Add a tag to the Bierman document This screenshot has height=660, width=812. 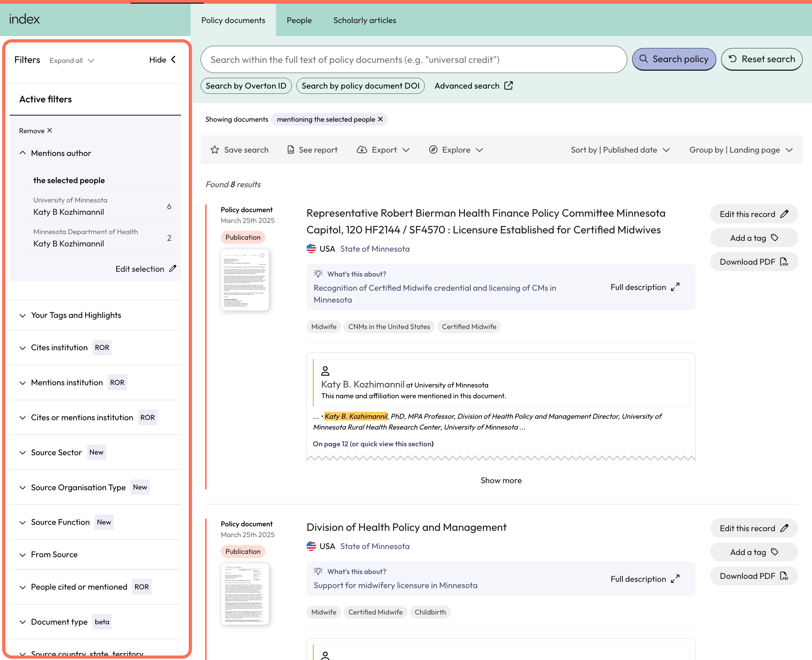point(754,238)
